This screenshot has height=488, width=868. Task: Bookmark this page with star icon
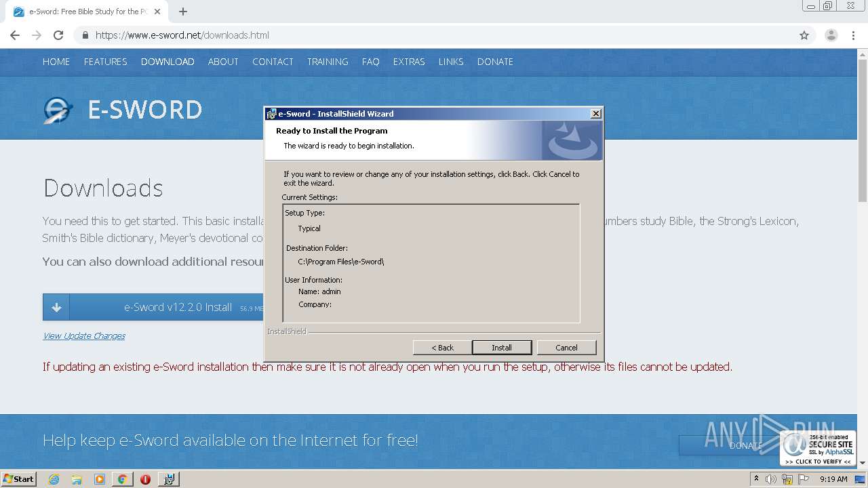coord(804,35)
